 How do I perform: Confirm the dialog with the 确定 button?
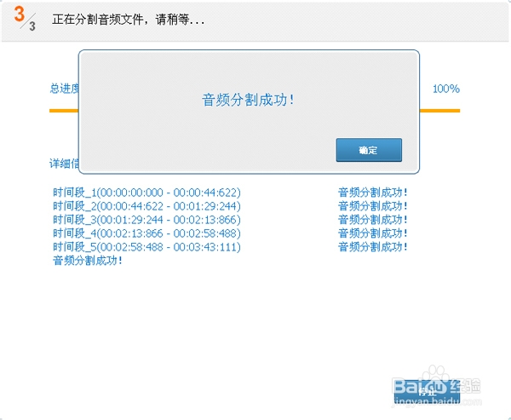[x=369, y=150]
